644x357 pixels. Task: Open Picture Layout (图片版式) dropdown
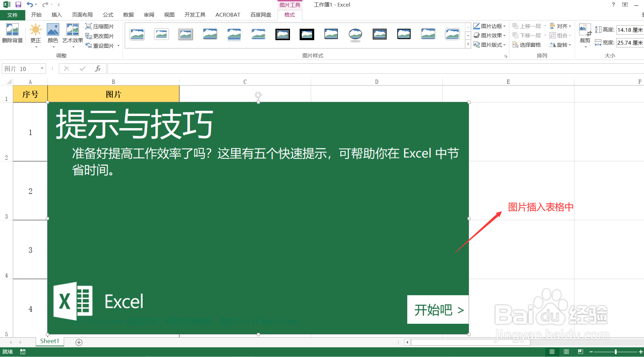pos(489,45)
